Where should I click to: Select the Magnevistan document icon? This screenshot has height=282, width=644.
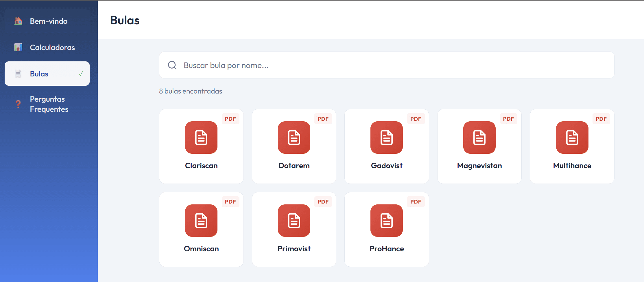479,138
